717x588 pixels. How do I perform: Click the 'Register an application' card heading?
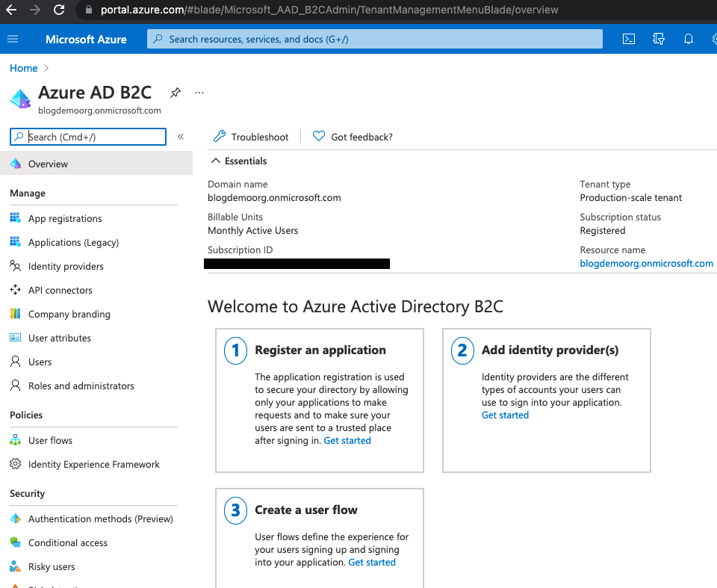(x=320, y=350)
